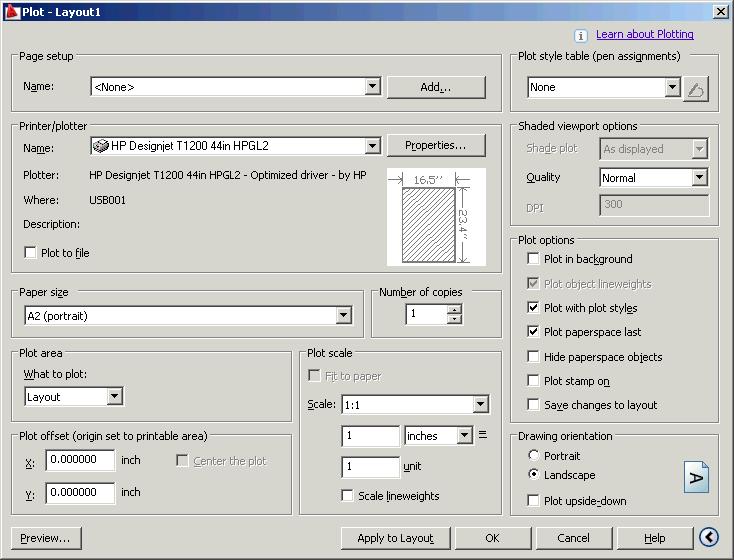This screenshot has width=734, height=560.
Task: Enable Plot in background checkbox
Action: click(533, 258)
